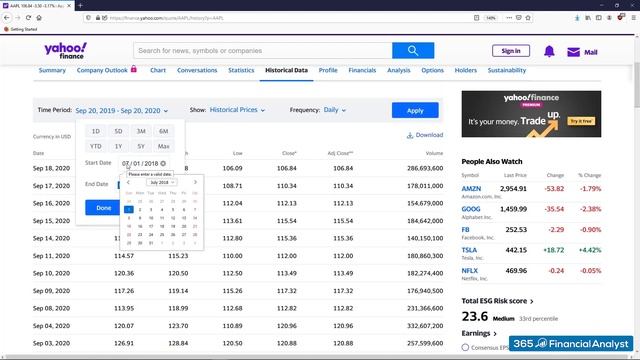Image resolution: width=640 pixels, height=360 pixels.
Task: Open the notifications bell icon
Action: pyautogui.click(x=549, y=51)
